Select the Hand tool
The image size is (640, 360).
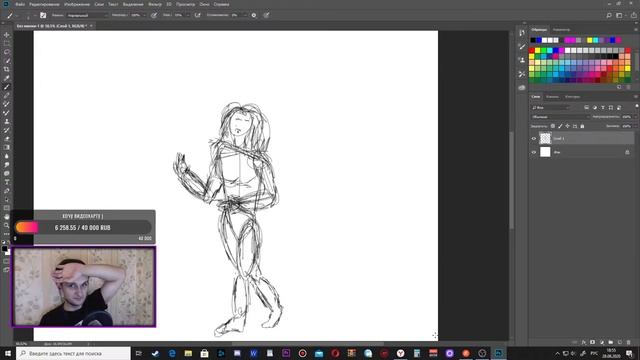click(x=7, y=217)
